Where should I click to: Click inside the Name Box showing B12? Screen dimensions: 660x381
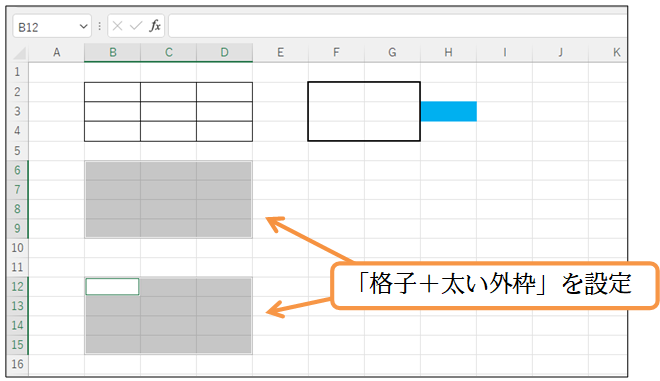coord(45,27)
